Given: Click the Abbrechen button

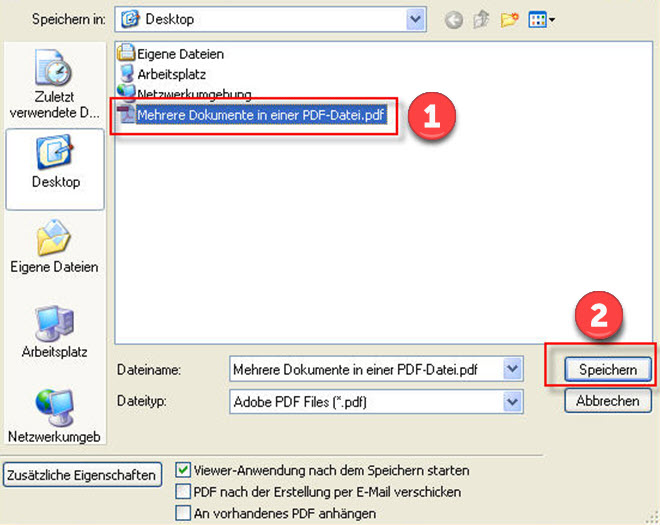Looking at the screenshot, I should click(608, 400).
